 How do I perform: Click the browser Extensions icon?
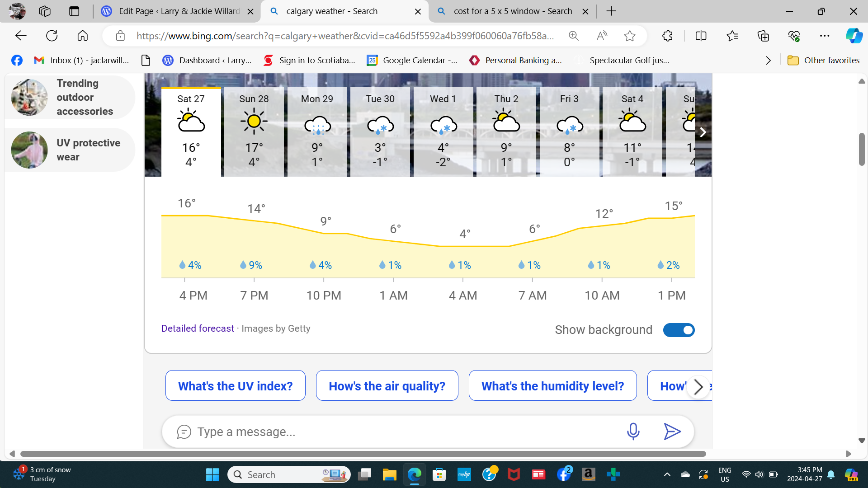coord(667,36)
